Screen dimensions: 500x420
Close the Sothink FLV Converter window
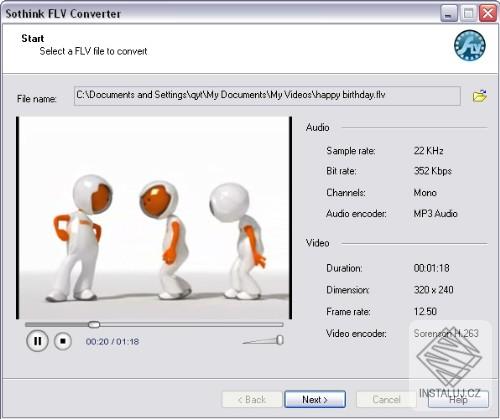click(x=488, y=14)
